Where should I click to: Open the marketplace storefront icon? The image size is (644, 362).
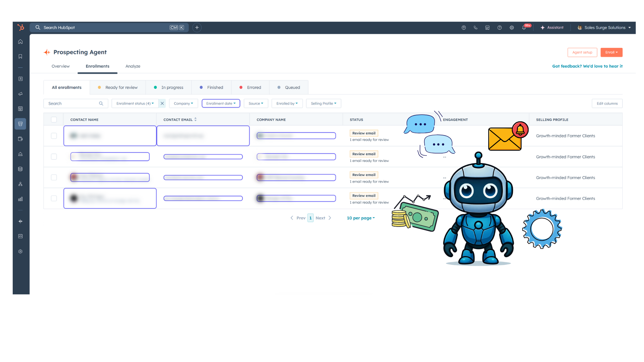[x=487, y=28]
